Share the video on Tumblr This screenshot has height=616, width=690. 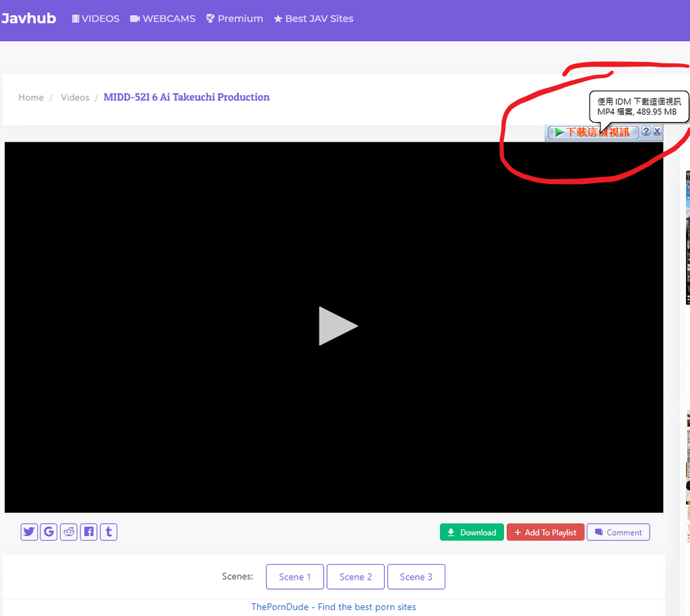108,532
